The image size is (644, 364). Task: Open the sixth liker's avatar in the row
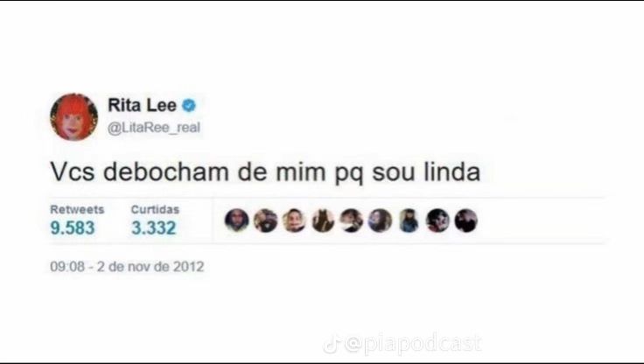(380, 220)
